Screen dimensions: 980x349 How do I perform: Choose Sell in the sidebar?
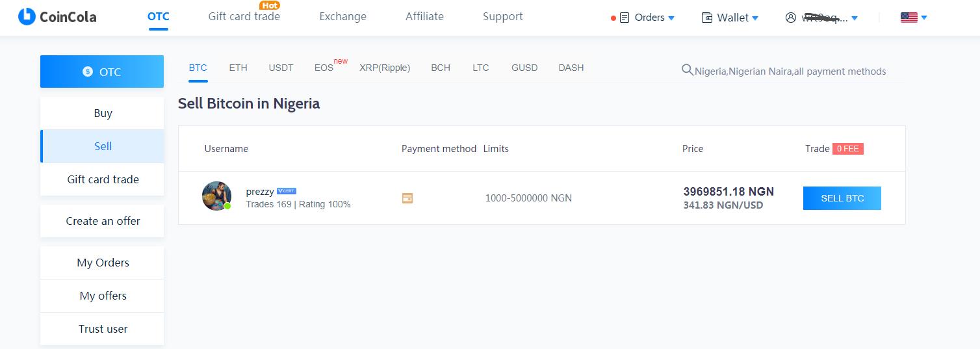click(x=102, y=146)
